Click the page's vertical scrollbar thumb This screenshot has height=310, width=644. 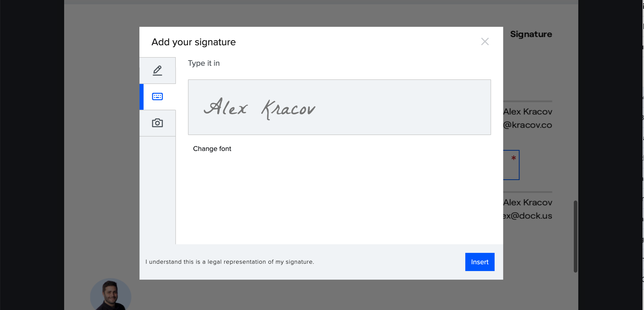[575, 236]
